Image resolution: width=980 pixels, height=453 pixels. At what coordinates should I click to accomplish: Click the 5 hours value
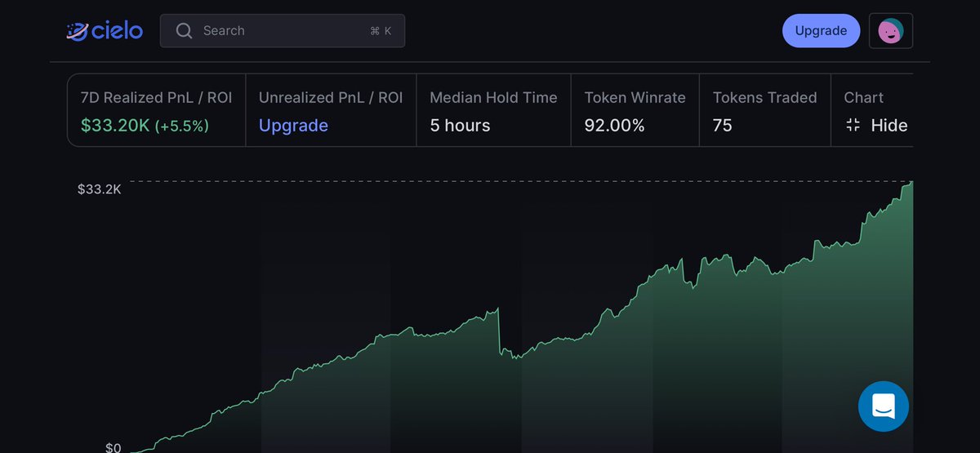(460, 126)
